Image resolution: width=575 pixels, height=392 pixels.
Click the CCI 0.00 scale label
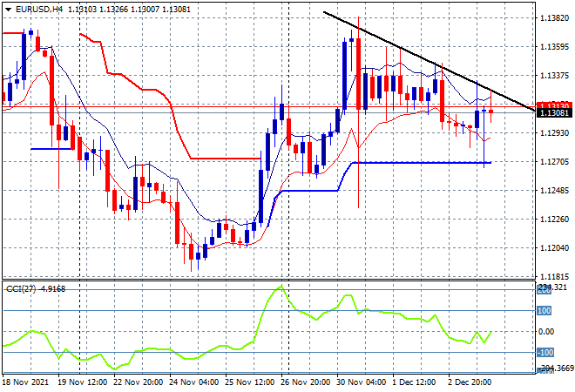tap(546, 332)
